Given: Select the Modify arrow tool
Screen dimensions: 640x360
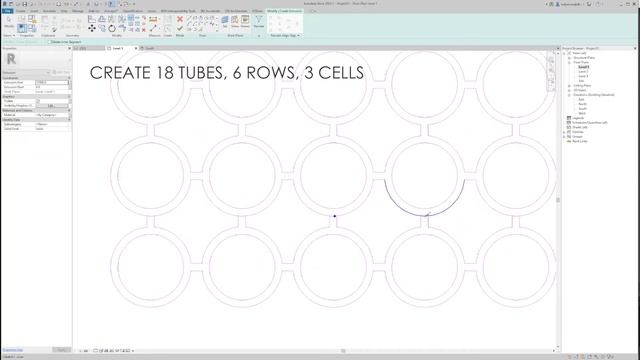Looking at the screenshot, I should pos(9,21).
